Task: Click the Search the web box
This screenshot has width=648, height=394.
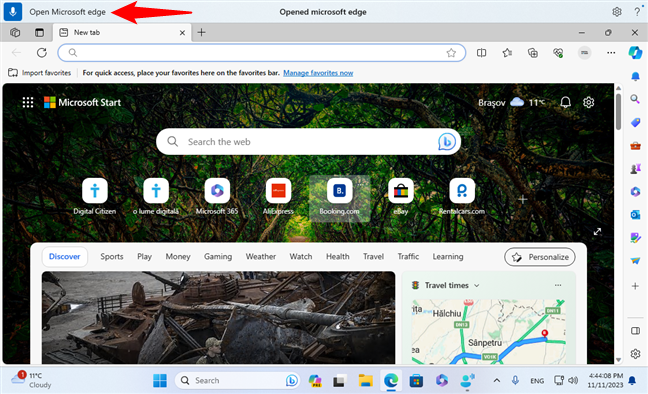Action: [308, 142]
